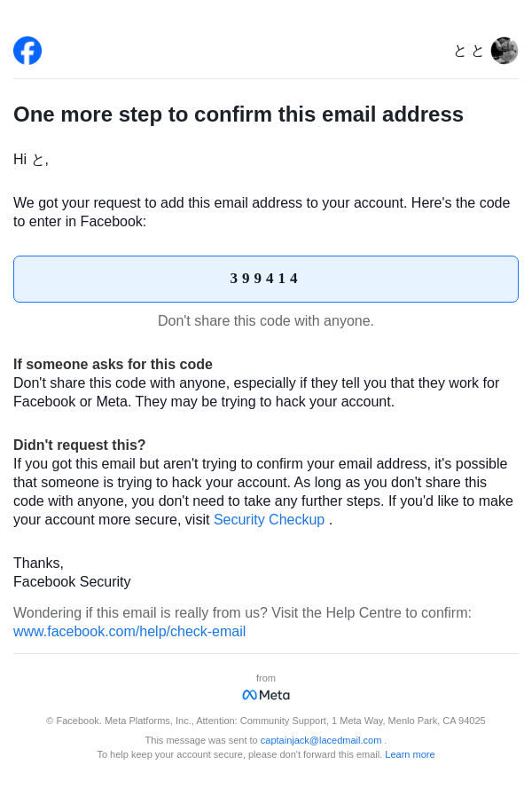Click the Meta logo in footer
The height and width of the screenshot is (804, 532).
tap(266, 695)
